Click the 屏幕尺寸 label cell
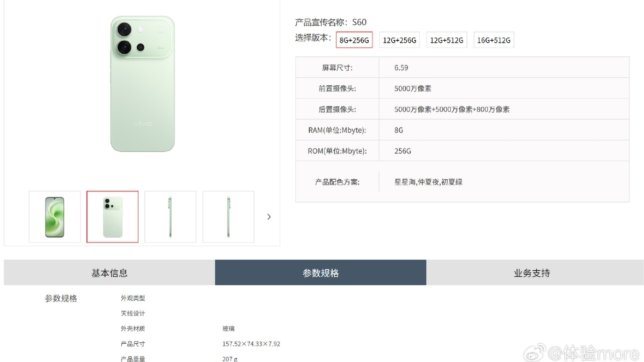The image size is (644, 362). click(338, 68)
